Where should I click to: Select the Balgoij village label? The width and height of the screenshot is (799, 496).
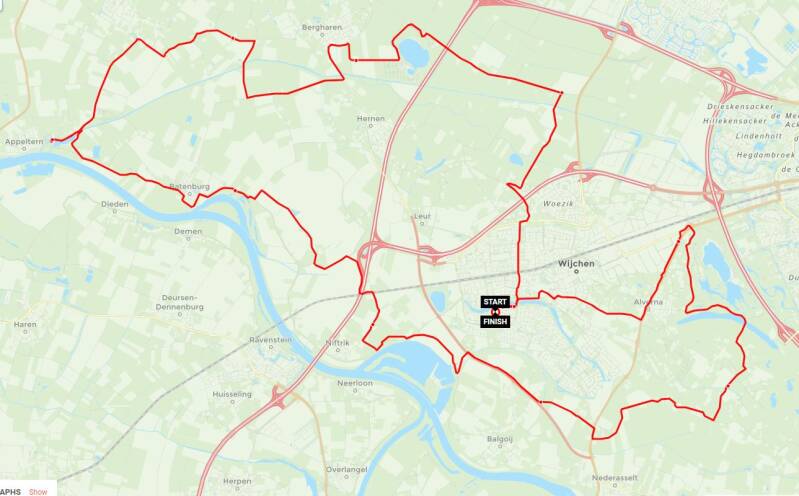coord(499,439)
